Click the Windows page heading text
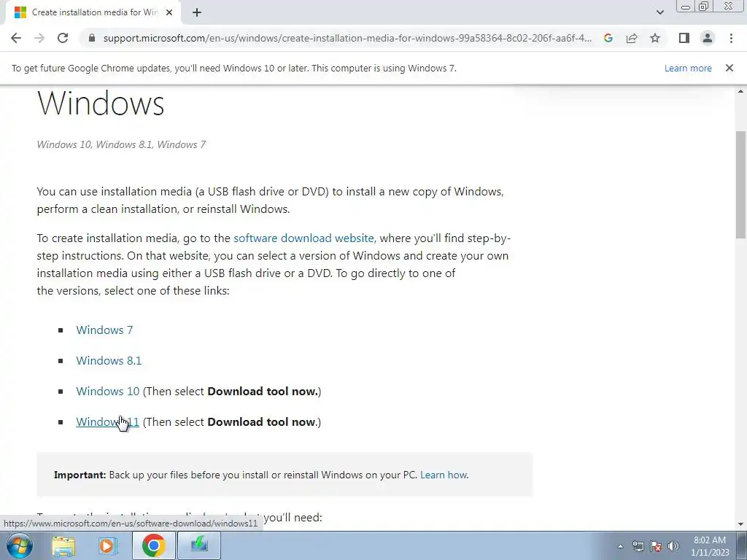 click(x=101, y=103)
